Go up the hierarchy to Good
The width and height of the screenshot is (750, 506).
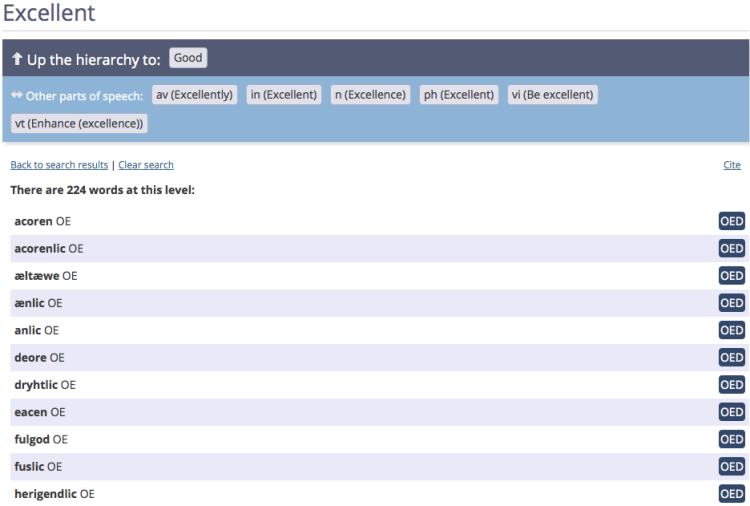tap(188, 58)
